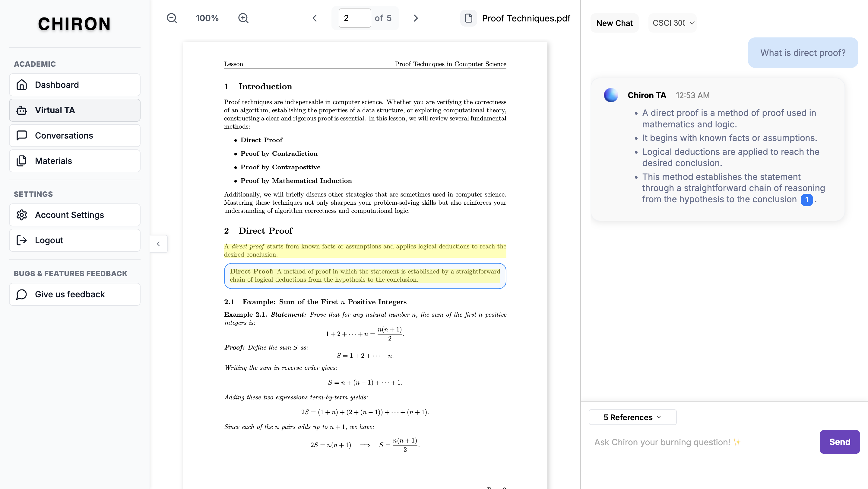
Task: Open the CSCI 300 course dropdown
Action: click(x=673, y=23)
